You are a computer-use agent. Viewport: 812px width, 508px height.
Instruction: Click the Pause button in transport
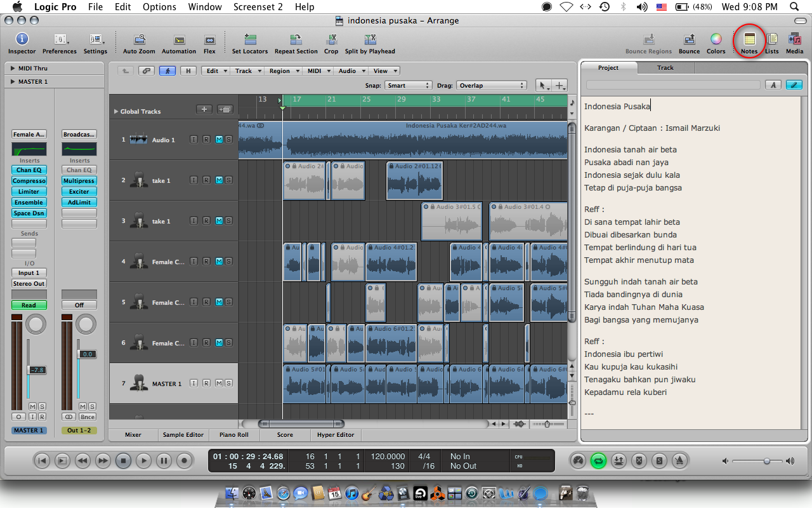[x=164, y=460]
